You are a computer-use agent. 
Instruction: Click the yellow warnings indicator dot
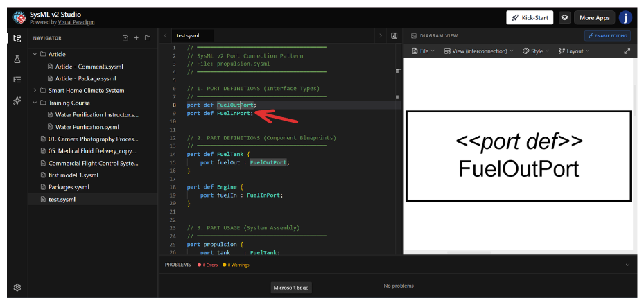(224, 265)
